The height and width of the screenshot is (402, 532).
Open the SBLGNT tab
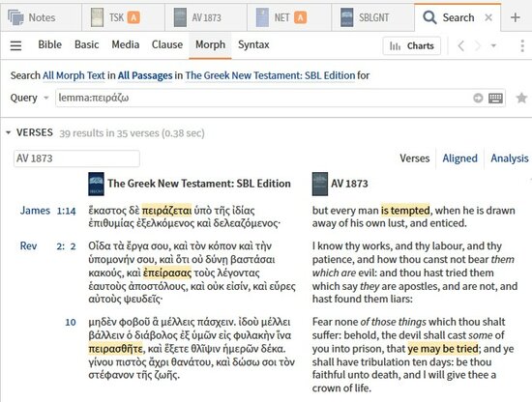pyautogui.click(x=365, y=17)
